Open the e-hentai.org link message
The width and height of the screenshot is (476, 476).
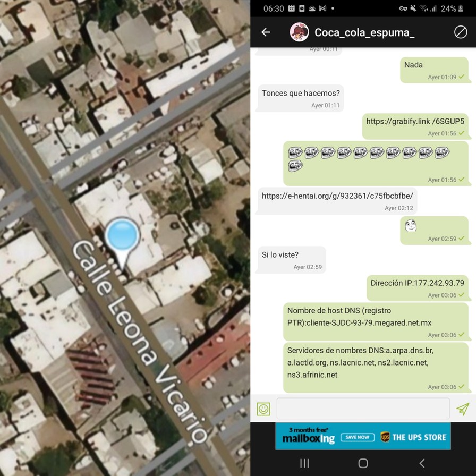tap(337, 195)
